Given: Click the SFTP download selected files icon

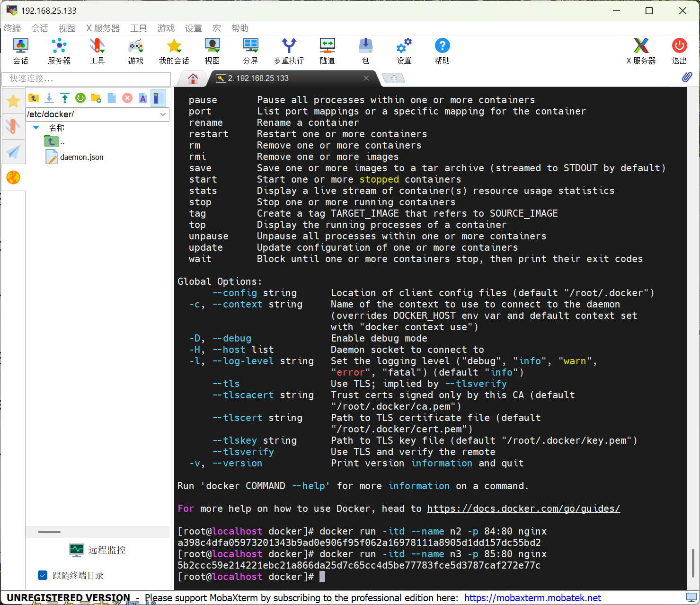Looking at the screenshot, I should tap(49, 98).
